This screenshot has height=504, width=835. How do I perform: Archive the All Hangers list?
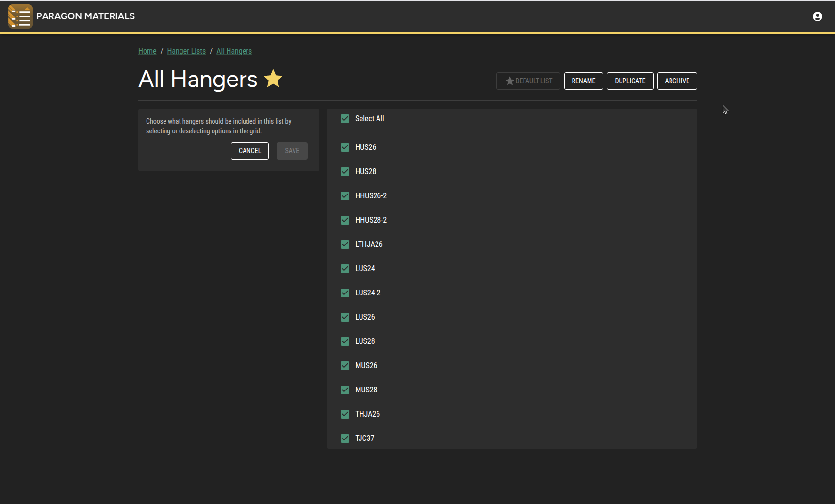tap(677, 81)
